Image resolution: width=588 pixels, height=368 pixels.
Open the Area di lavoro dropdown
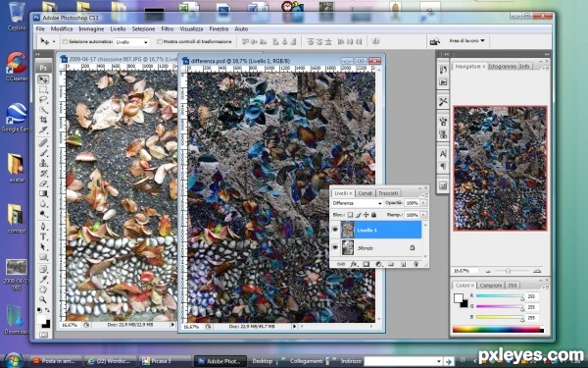coord(466,40)
